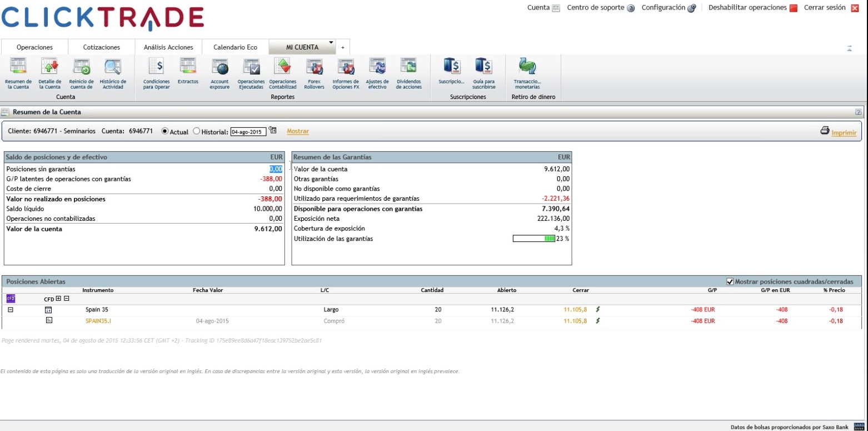Add a new tab with plus
The height and width of the screenshot is (431, 868).
(x=343, y=48)
